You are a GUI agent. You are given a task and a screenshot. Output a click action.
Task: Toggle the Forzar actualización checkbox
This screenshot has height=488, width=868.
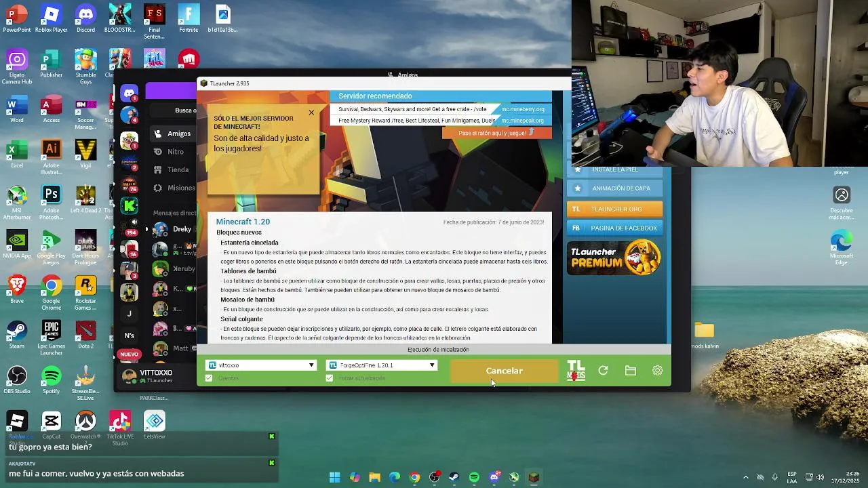coord(330,378)
